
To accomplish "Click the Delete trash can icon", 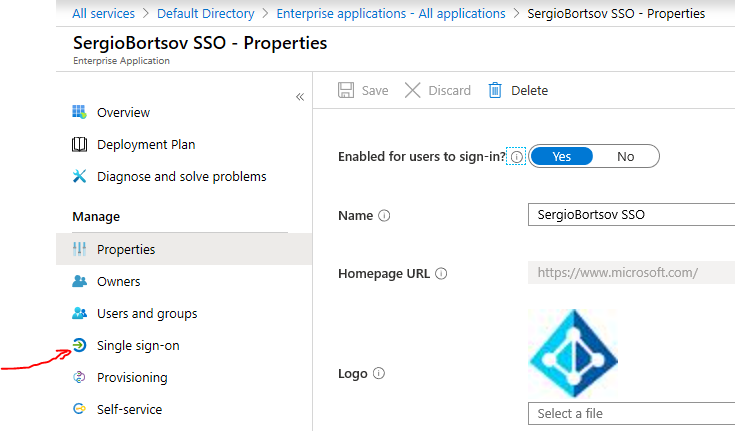I will (x=494, y=90).
